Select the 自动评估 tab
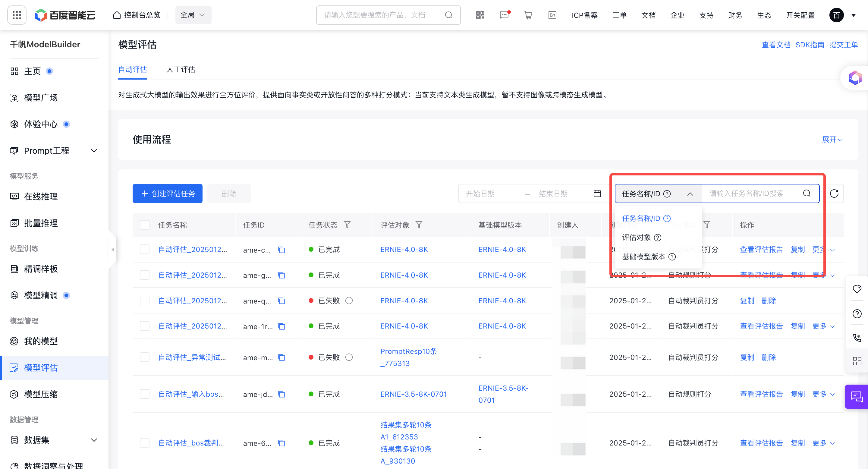 pos(132,70)
